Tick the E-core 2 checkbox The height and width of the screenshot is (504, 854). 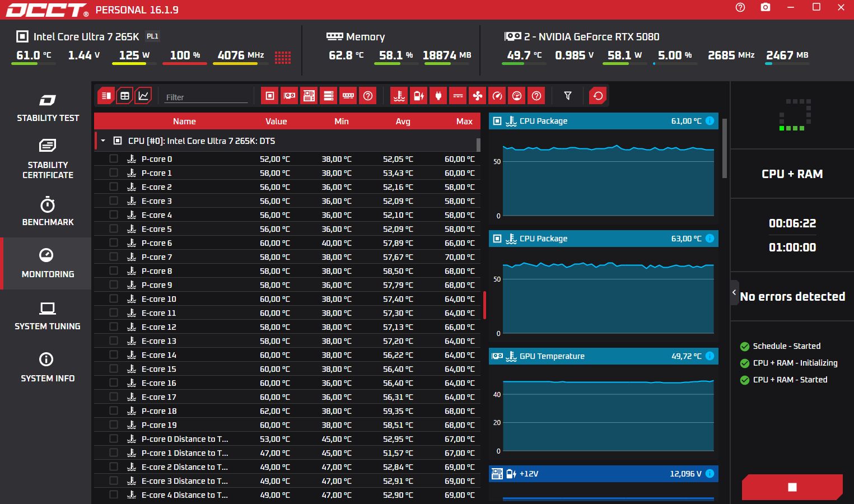(x=114, y=186)
